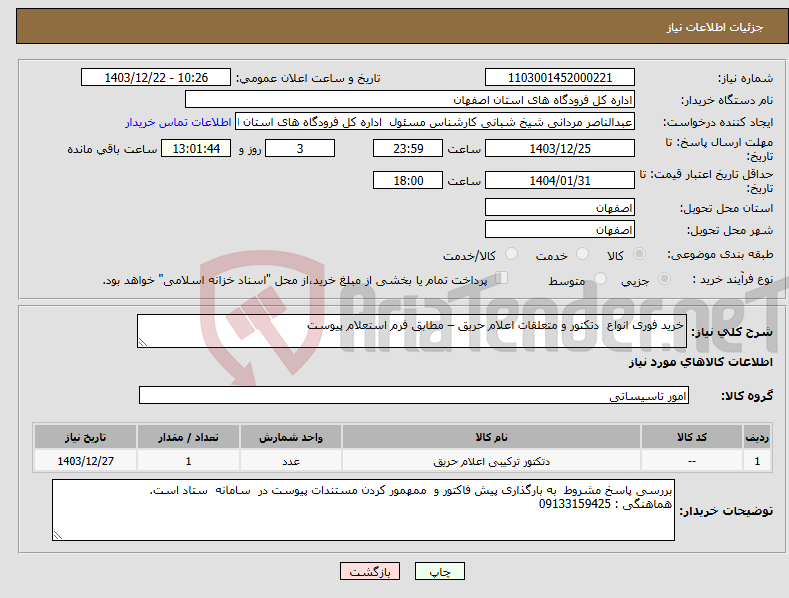Select the جزیی purchase type radio

pos(664,278)
